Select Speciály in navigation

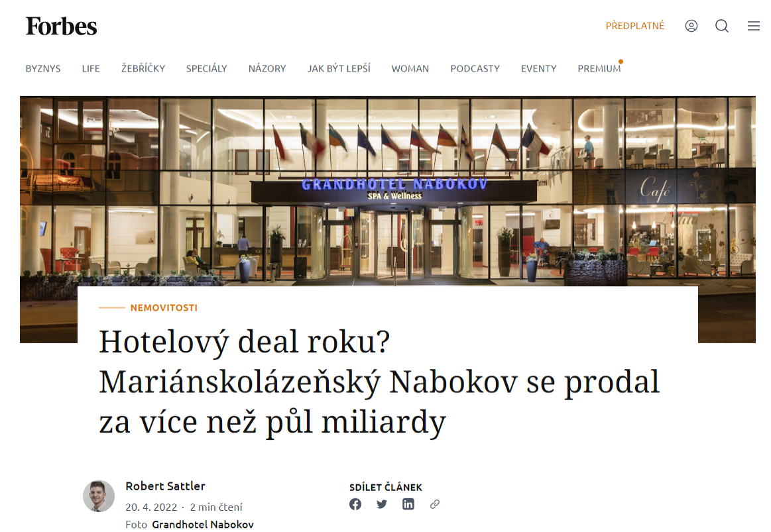pos(207,68)
